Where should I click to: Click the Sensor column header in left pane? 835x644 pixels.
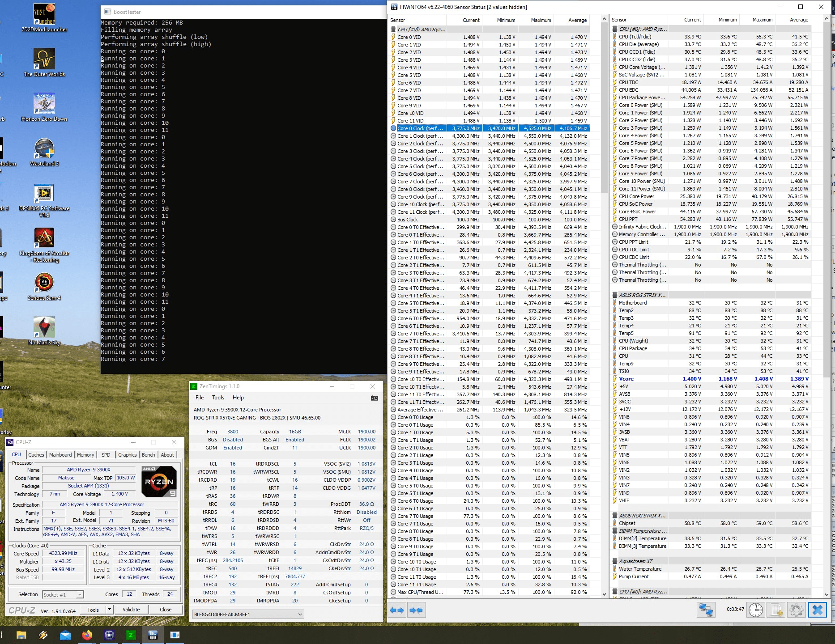(417, 20)
